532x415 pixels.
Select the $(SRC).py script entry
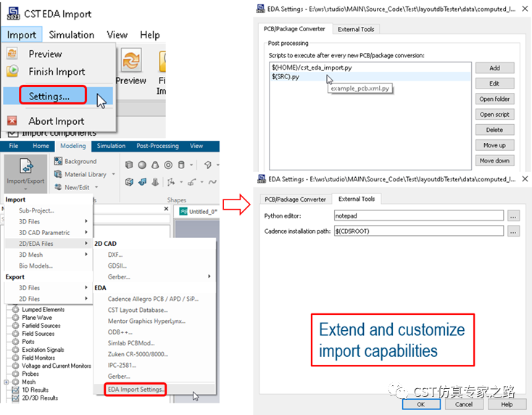[x=370, y=77]
